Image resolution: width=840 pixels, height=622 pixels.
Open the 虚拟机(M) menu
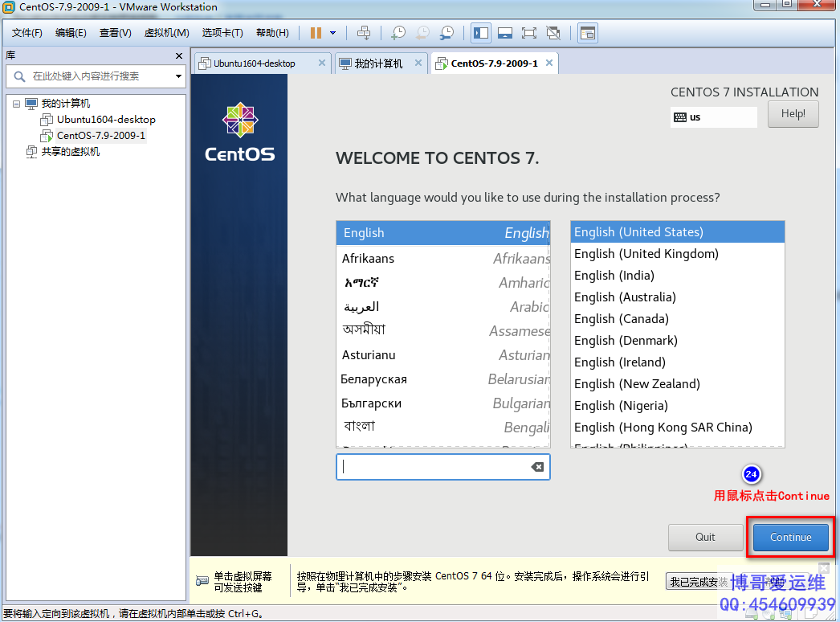click(x=166, y=33)
